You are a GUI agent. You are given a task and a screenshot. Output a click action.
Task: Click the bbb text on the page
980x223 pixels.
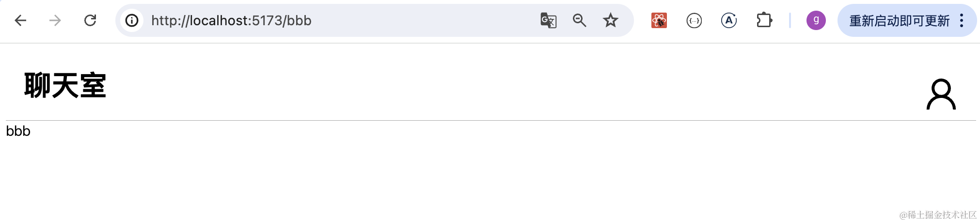[x=18, y=131]
